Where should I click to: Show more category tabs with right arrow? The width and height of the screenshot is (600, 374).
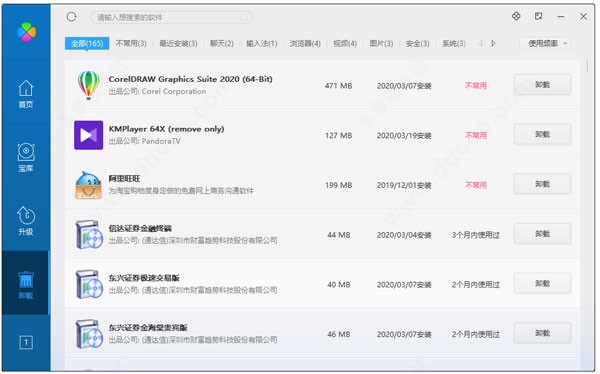click(x=493, y=43)
